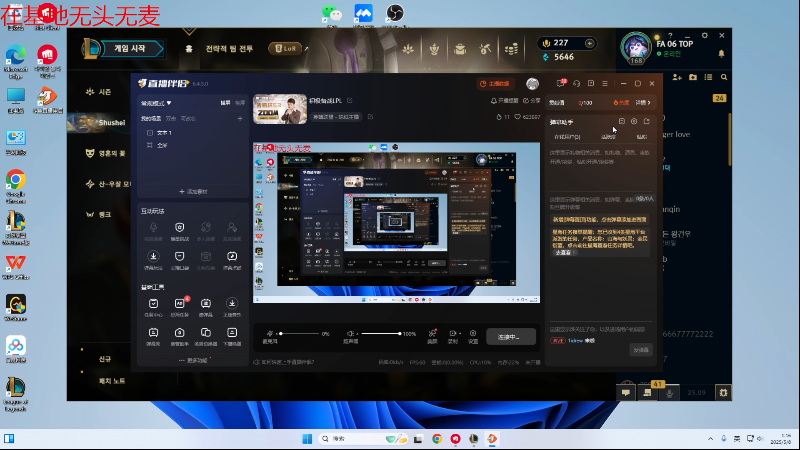Edit the stream category tag pencil icon
Image resolution: width=800 pixels, height=450 pixels.
[370, 117]
